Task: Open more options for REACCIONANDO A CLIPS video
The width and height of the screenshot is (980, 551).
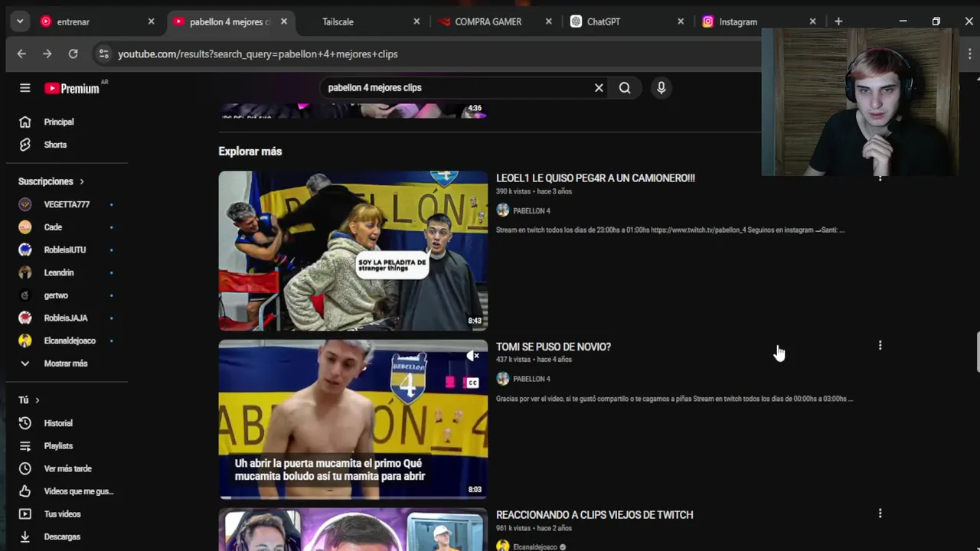Action: (x=880, y=514)
